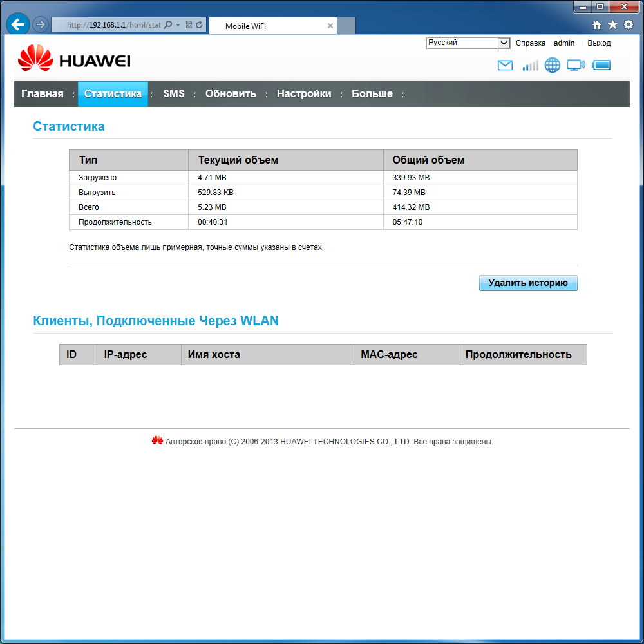The height and width of the screenshot is (644, 644).
Task: Restore down the browser window
Action: coord(600,6)
